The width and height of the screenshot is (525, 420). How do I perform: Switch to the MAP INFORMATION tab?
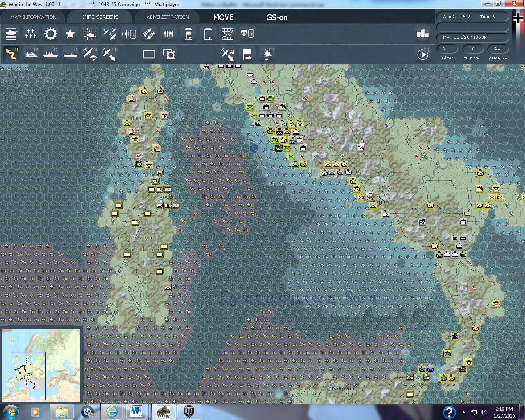[x=33, y=17]
